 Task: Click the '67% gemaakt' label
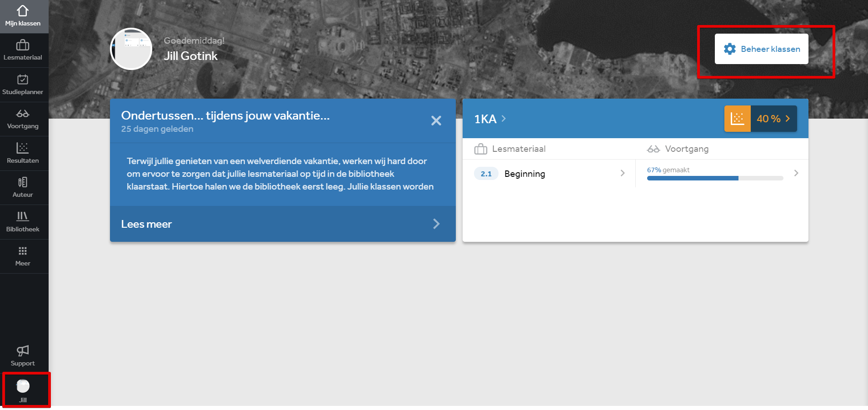pyautogui.click(x=668, y=170)
